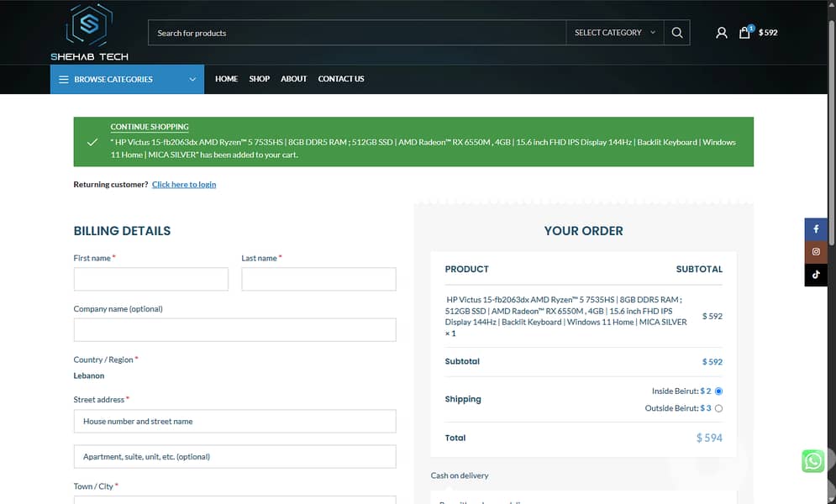
Task: Click the Subtotal $592 value
Action: pyautogui.click(x=712, y=362)
